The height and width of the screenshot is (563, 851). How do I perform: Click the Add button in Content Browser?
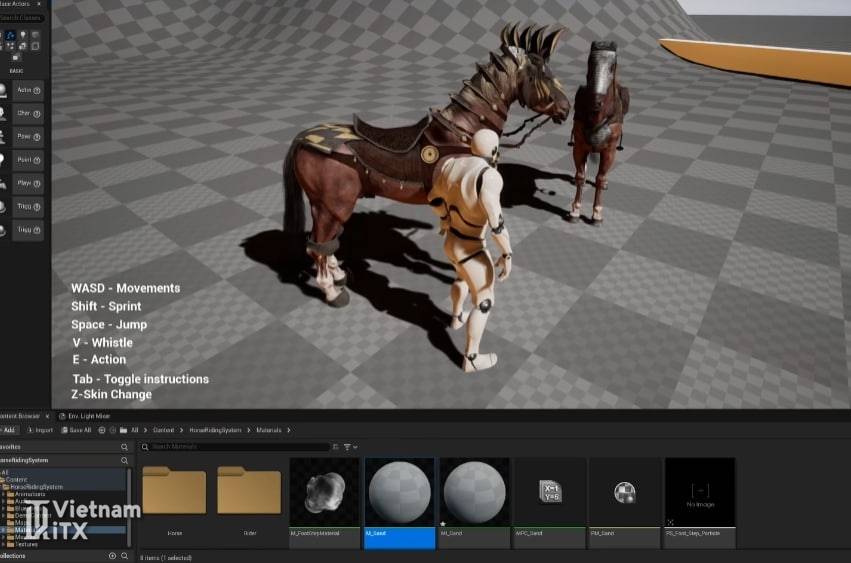point(9,430)
